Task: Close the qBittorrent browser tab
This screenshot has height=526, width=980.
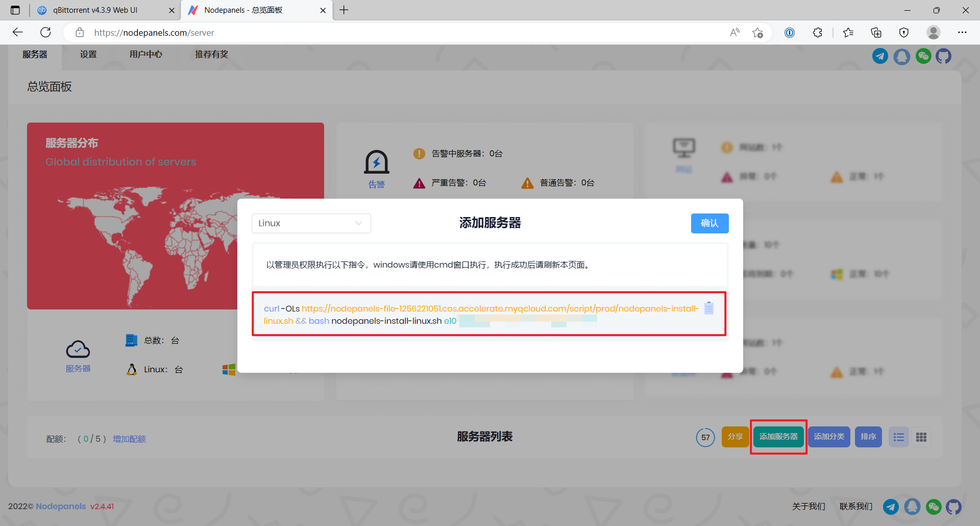Action: pyautogui.click(x=171, y=10)
